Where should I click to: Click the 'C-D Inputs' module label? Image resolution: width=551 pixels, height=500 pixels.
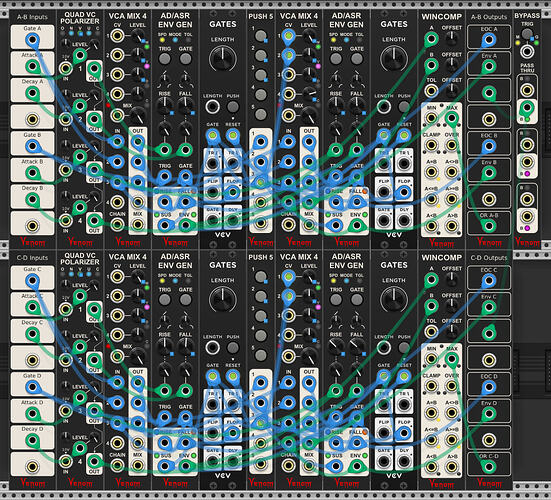pyautogui.click(x=32, y=258)
